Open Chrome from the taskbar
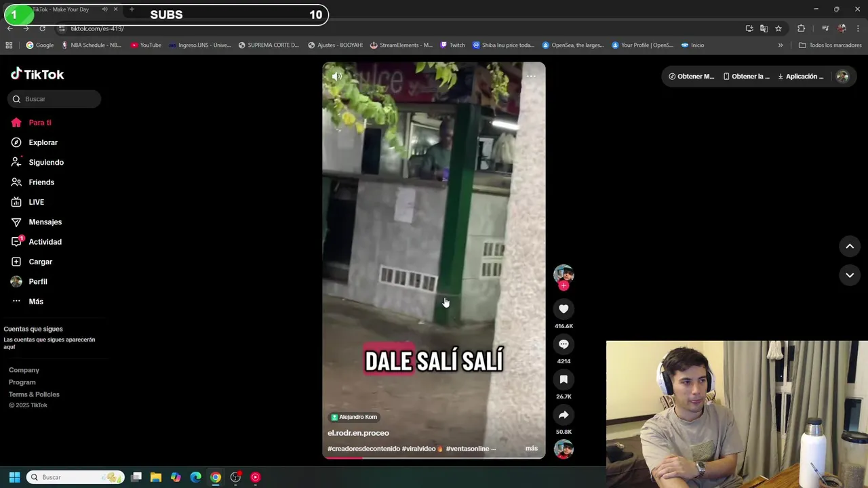Viewport: 868px width, 488px height. click(215, 477)
